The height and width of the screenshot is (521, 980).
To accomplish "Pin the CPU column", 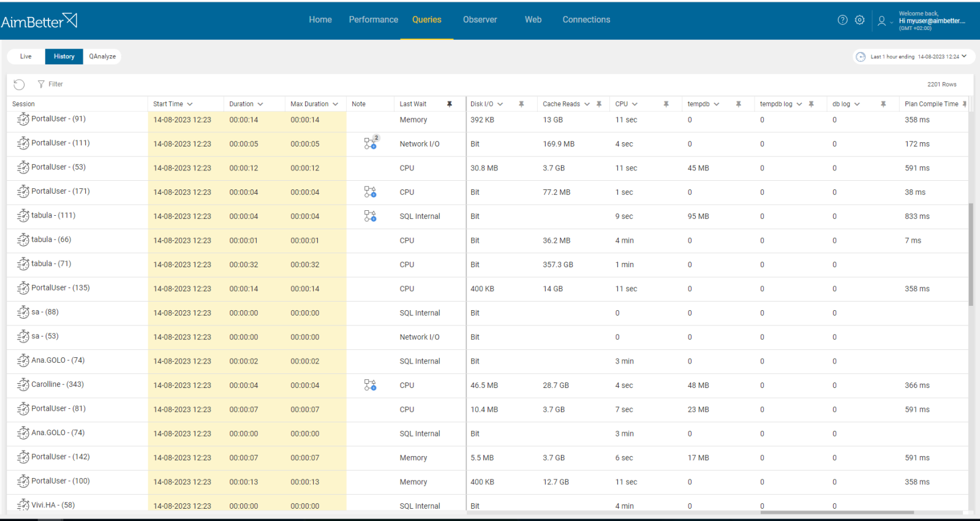I will (x=666, y=104).
